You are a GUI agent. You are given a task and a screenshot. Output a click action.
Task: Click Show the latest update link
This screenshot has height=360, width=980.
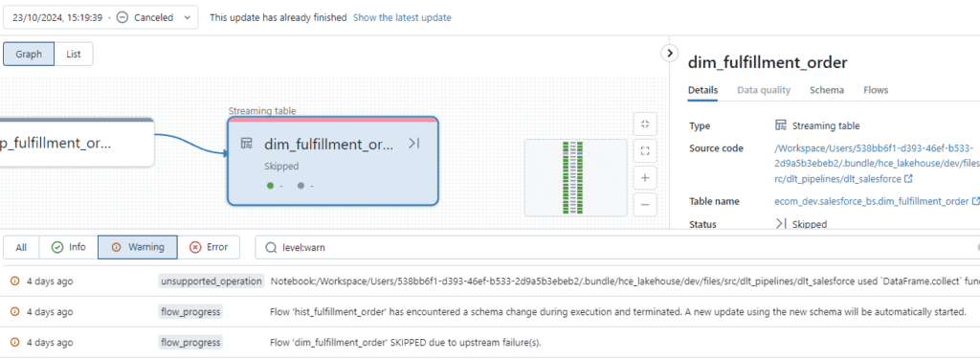[402, 17]
